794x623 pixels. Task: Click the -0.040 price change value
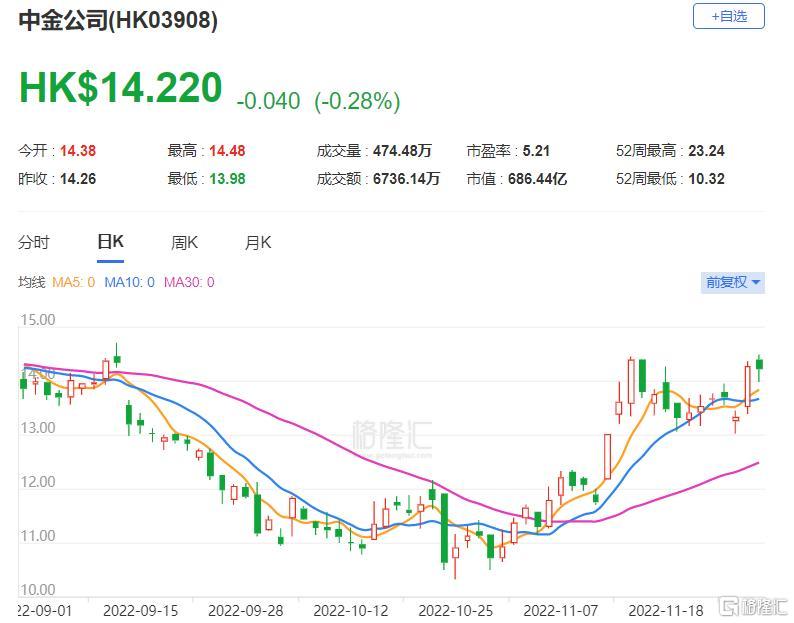click(x=268, y=101)
